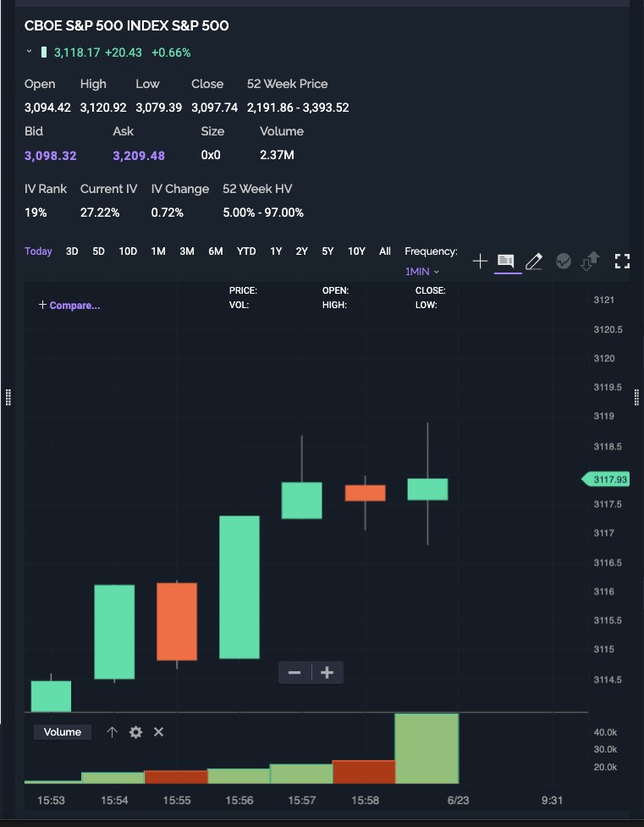Screen dimensions: 644x827
Task: Click the ask price 3,209.48
Action: (139, 156)
